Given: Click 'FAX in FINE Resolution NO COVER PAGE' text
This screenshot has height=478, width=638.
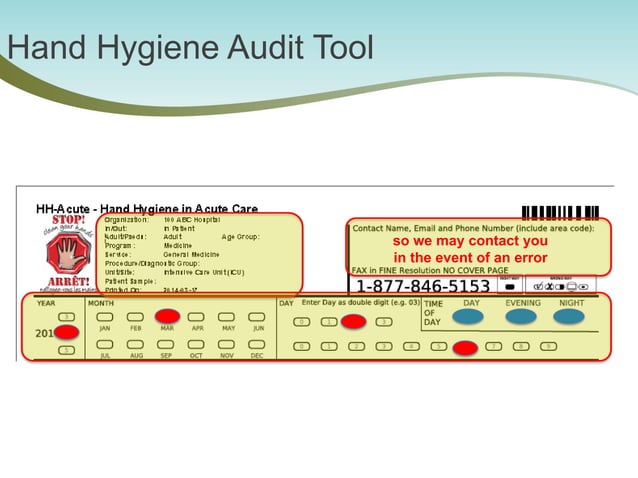Looking at the screenshot, I should point(430,270).
